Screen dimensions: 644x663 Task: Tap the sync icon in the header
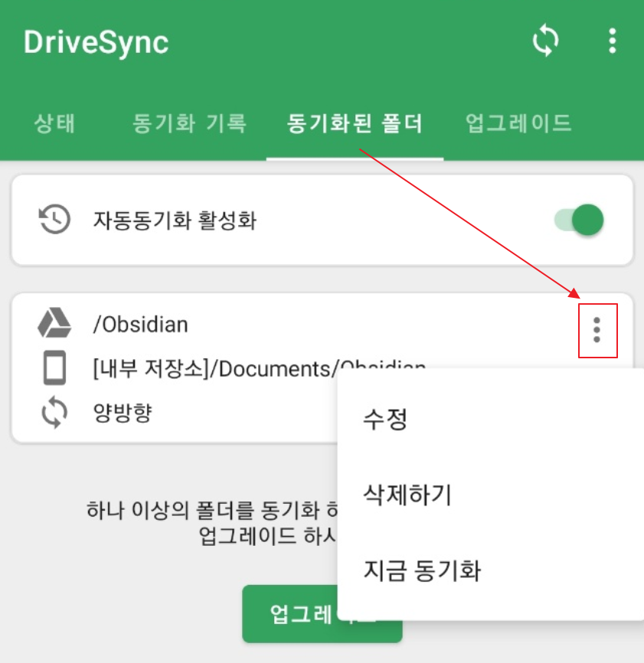545,41
